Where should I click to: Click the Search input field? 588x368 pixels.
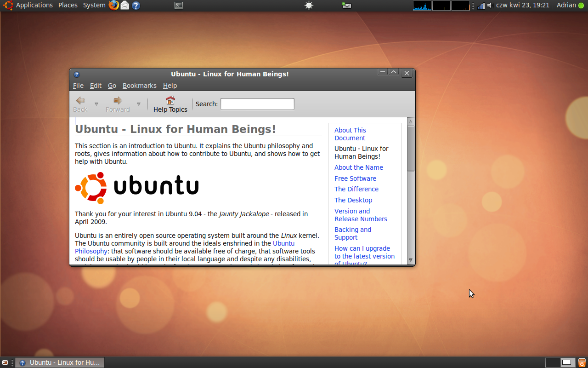tap(257, 104)
